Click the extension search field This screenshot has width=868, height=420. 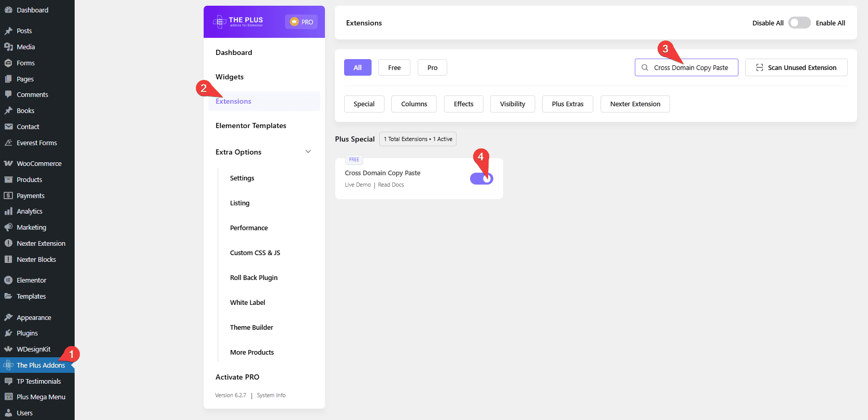coord(691,67)
